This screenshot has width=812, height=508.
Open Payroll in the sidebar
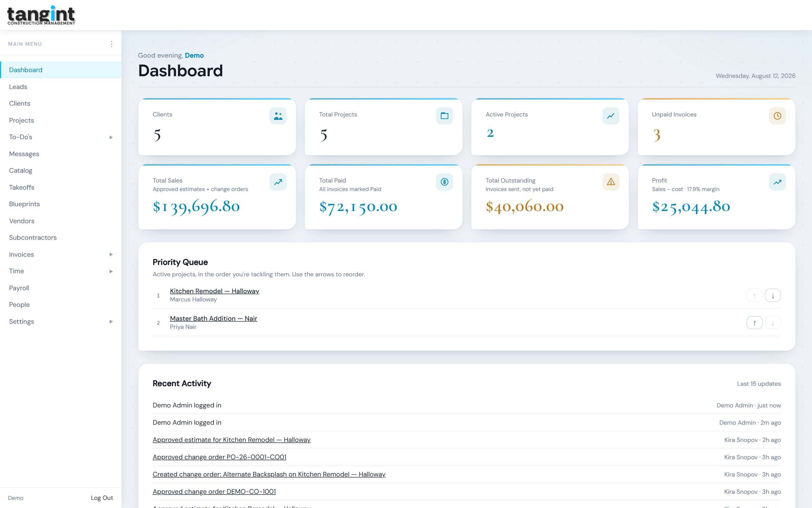[x=61, y=288]
